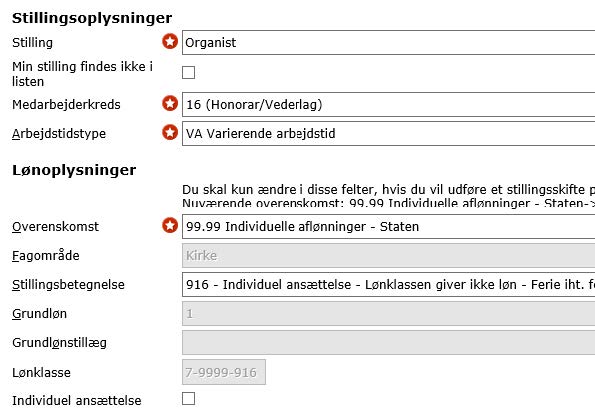Screen dimensions: 595x413
Task: Click the Grundløn label text
Action: pos(39,314)
